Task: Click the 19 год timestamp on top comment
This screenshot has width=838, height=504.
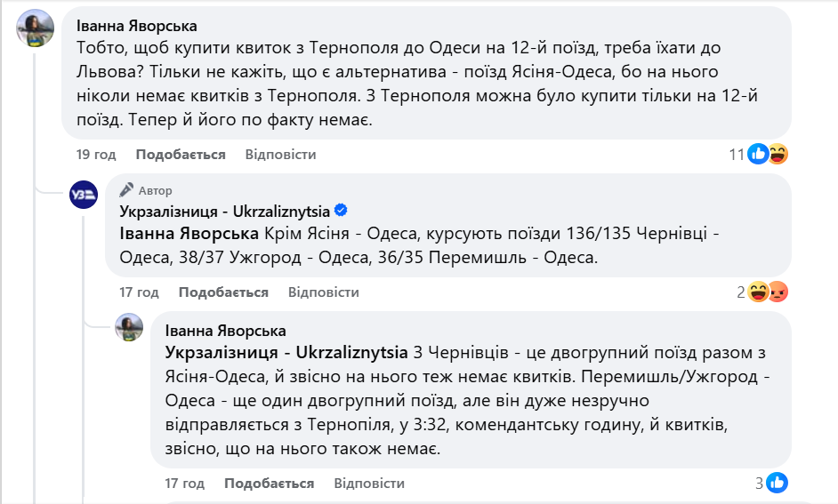Action: 96,155
